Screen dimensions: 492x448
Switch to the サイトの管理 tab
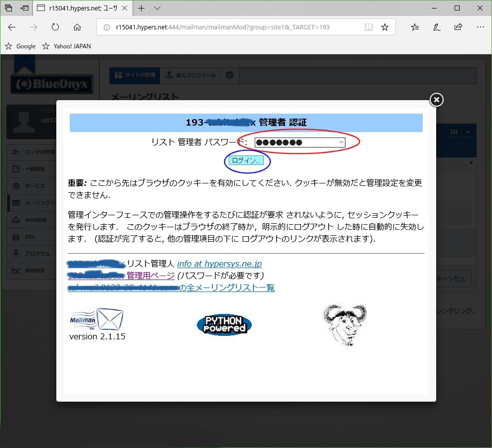pos(136,75)
